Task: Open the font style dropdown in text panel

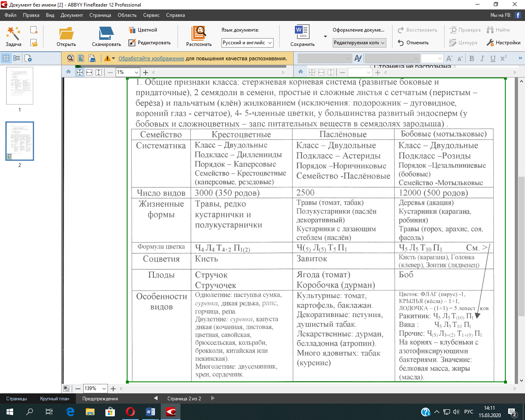Action: click(325, 58)
